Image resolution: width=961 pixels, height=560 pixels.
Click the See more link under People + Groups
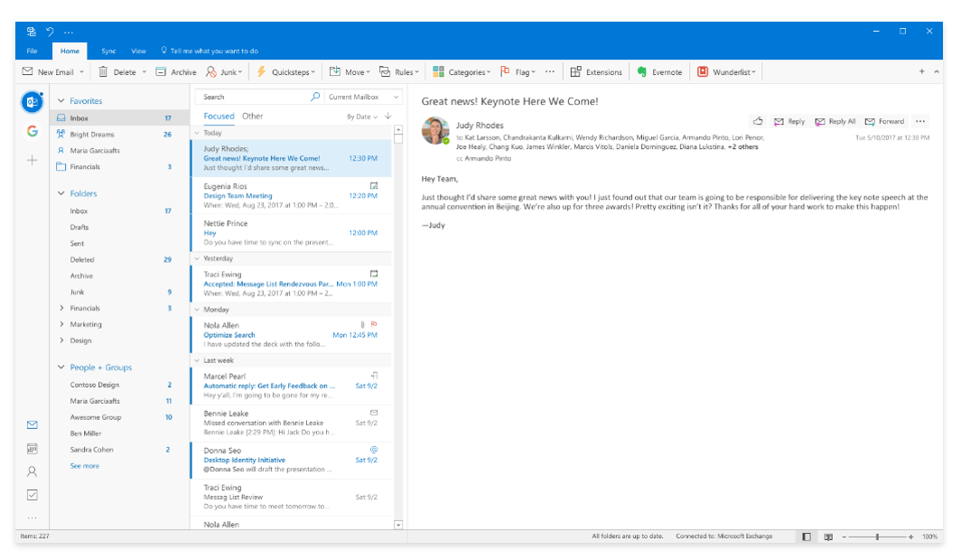click(84, 465)
